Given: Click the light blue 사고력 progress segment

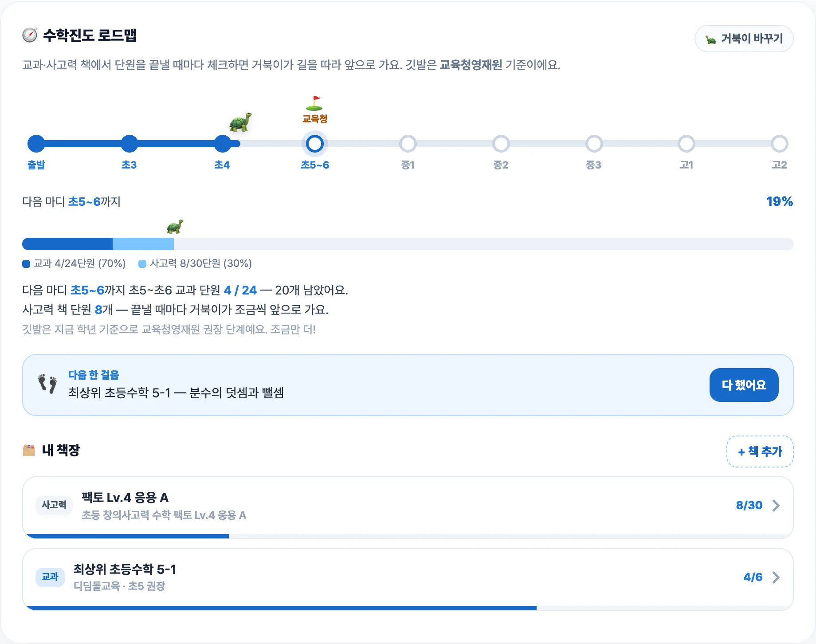Looking at the screenshot, I should [x=143, y=244].
